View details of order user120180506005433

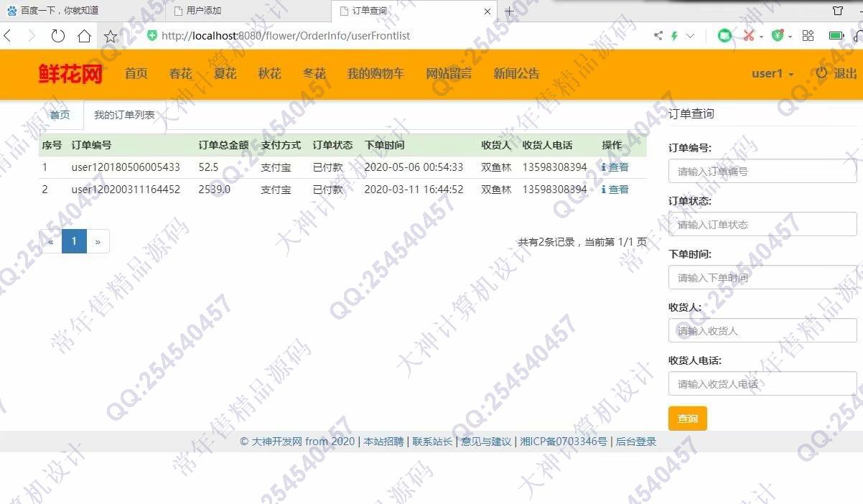click(615, 167)
